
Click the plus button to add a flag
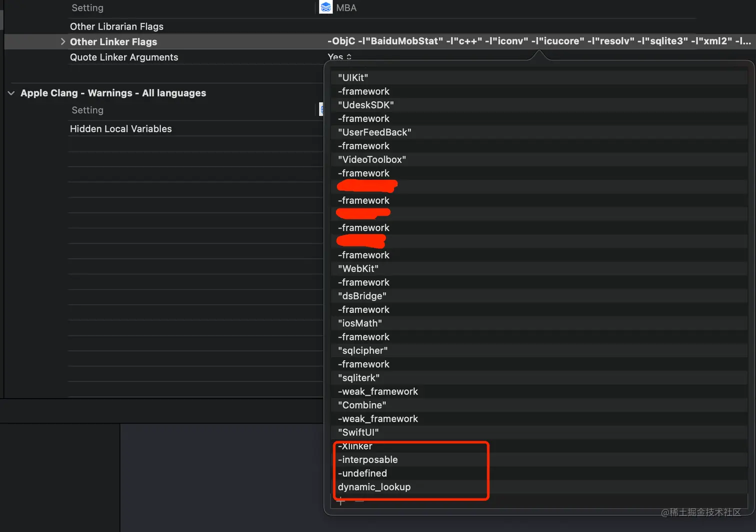click(x=341, y=502)
